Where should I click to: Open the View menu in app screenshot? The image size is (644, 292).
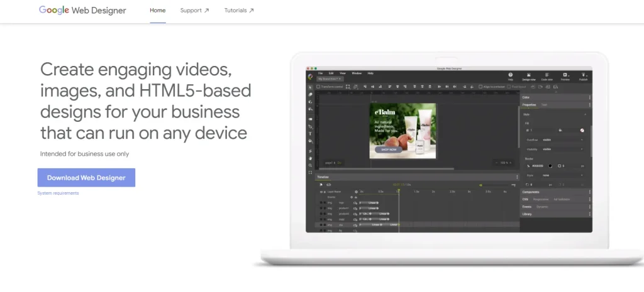(x=343, y=73)
